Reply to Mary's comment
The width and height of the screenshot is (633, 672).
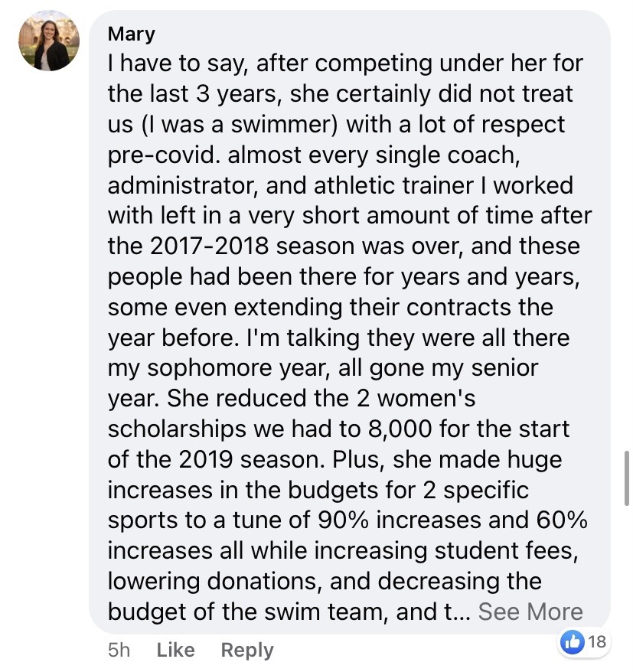click(x=246, y=650)
